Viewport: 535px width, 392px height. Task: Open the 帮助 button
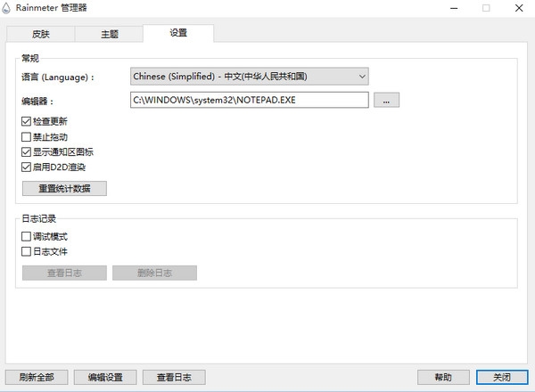click(x=443, y=378)
